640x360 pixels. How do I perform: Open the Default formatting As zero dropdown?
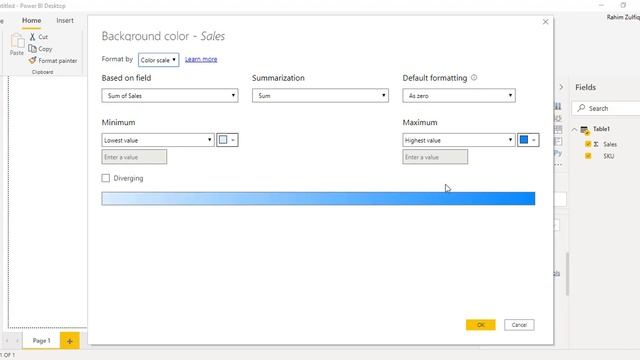459,96
